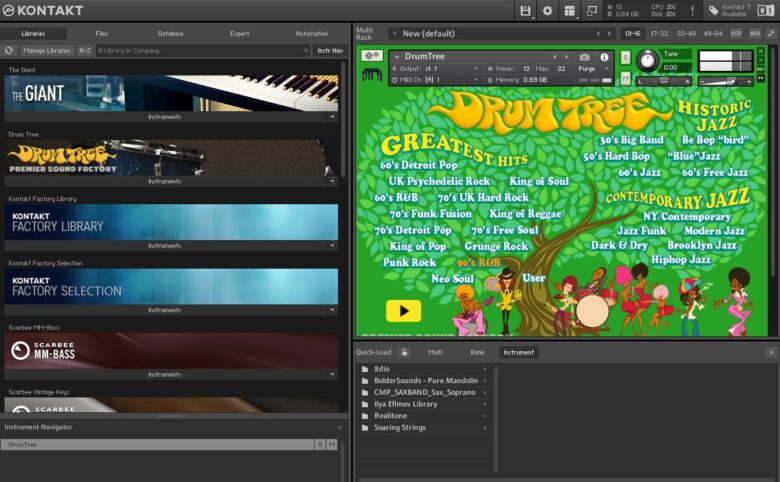Go to next multi preset

609,34
